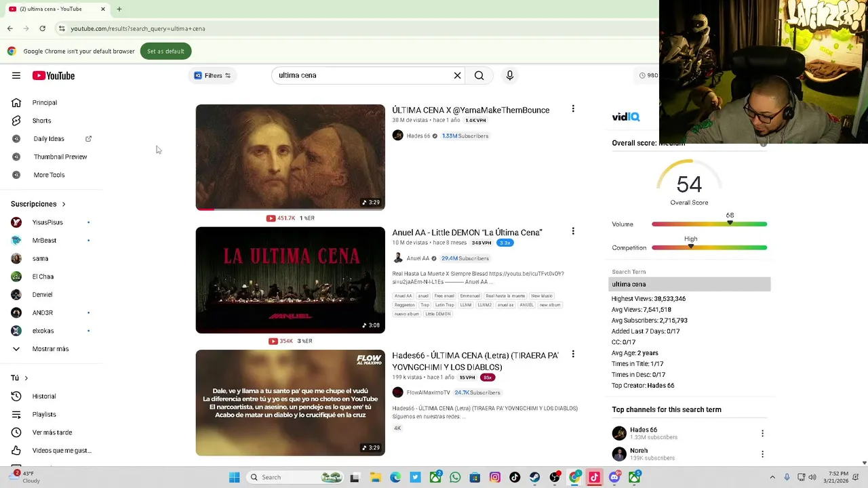This screenshot has width=868, height=488.
Task: Open WhatsApp from the taskbar
Action: [455, 477]
